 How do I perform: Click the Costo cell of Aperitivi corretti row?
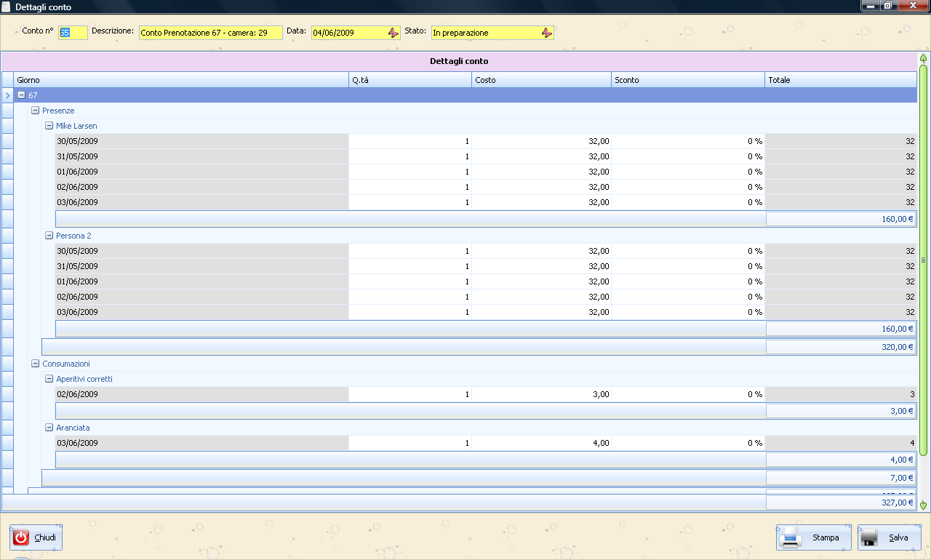coord(541,394)
